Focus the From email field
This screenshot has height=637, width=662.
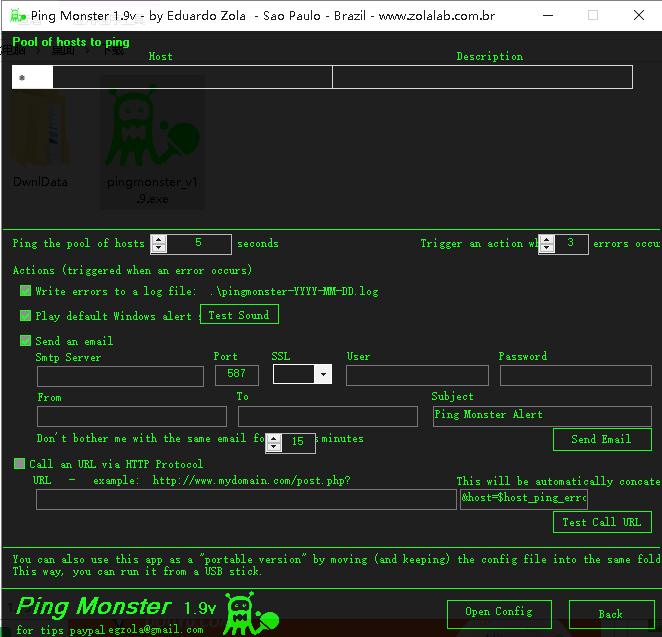point(132,416)
